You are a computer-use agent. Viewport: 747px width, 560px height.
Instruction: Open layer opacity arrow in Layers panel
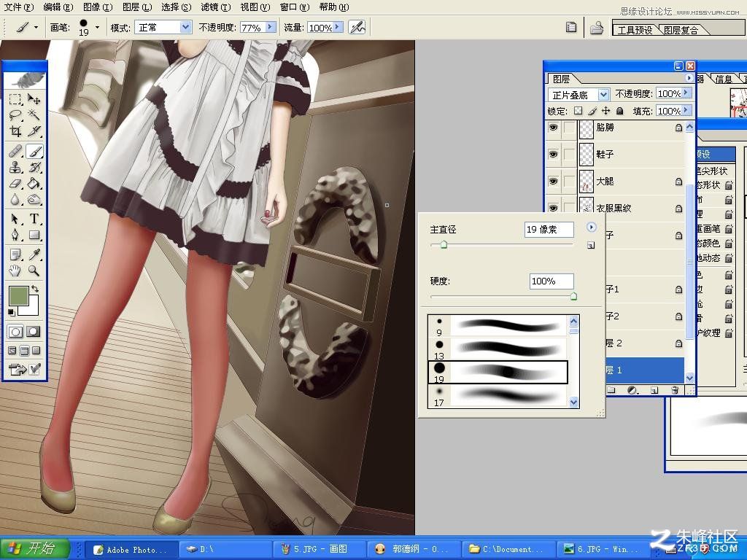click(x=686, y=93)
